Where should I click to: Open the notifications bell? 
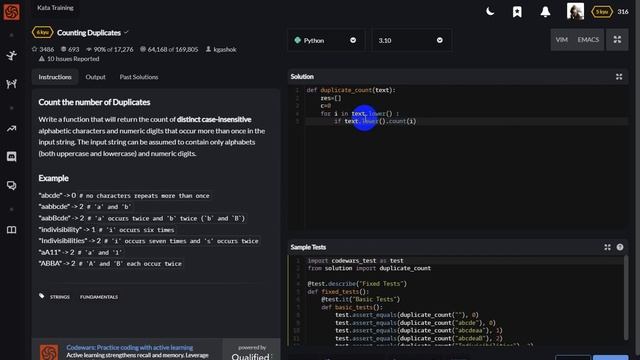pyautogui.click(x=545, y=12)
